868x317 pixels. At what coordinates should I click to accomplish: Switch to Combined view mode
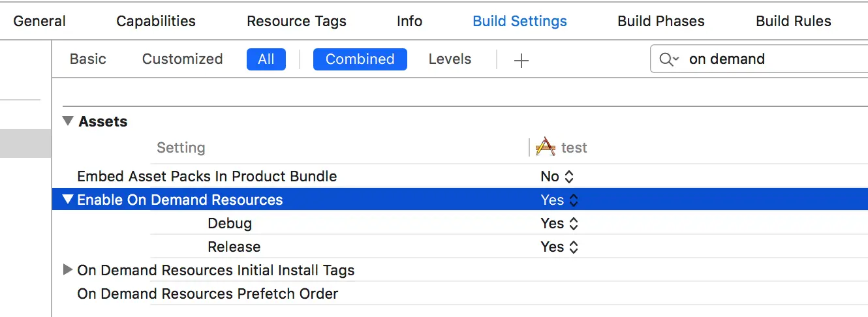coord(360,59)
